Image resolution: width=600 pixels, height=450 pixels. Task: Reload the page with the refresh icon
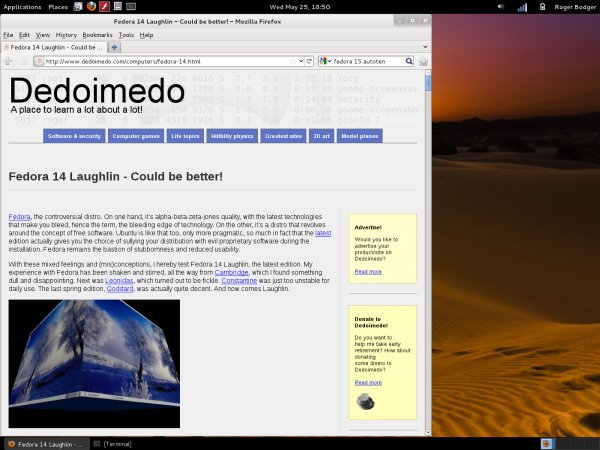point(309,61)
